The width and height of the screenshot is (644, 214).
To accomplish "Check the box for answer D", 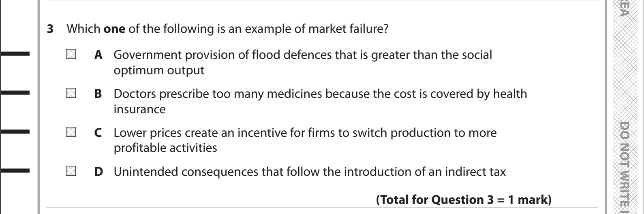I will (71, 171).
